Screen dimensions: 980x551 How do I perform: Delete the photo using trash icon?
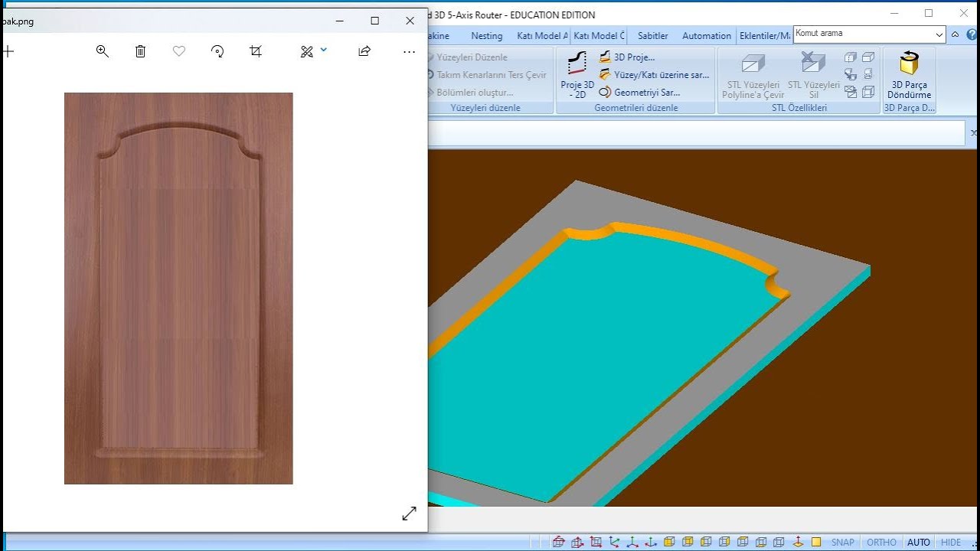[x=140, y=51]
